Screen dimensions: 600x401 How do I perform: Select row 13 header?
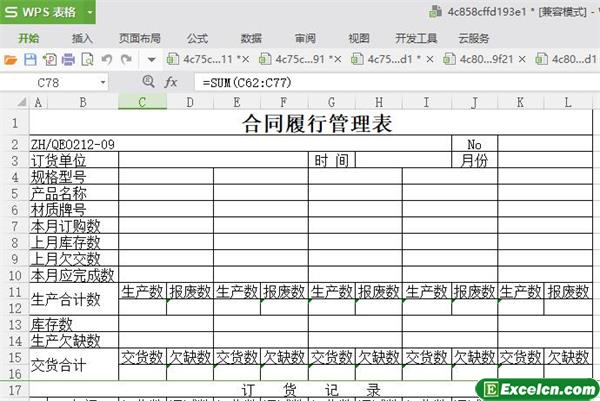coord(15,324)
